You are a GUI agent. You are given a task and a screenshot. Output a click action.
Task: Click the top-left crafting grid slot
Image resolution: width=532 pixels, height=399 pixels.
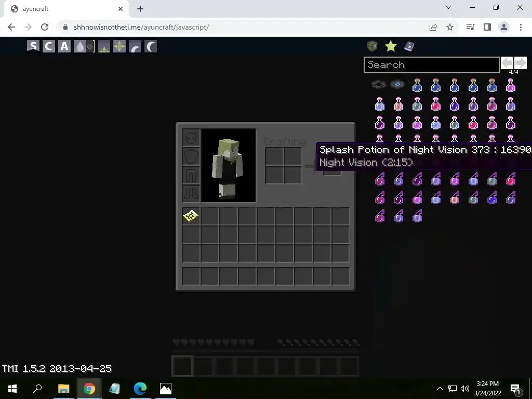click(274, 156)
